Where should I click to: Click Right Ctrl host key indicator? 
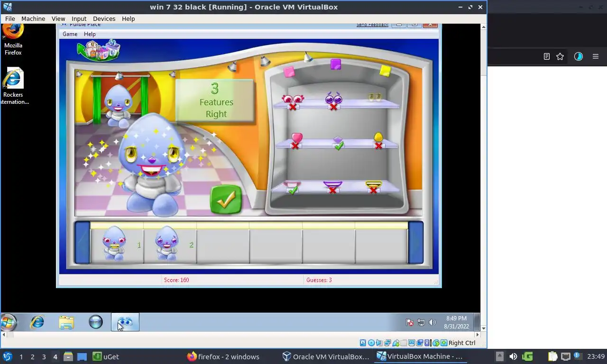462,343
